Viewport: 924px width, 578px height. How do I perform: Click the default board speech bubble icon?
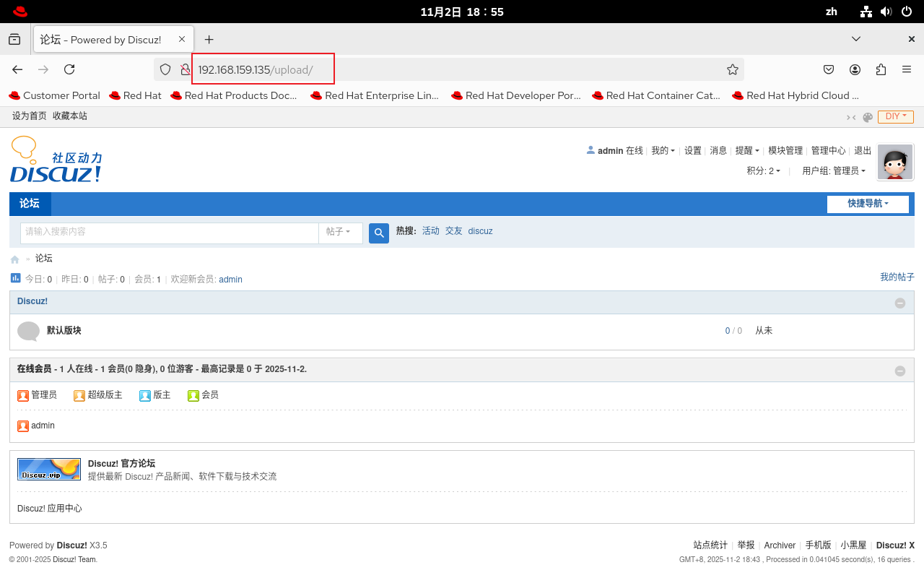pyautogui.click(x=28, y=331)
